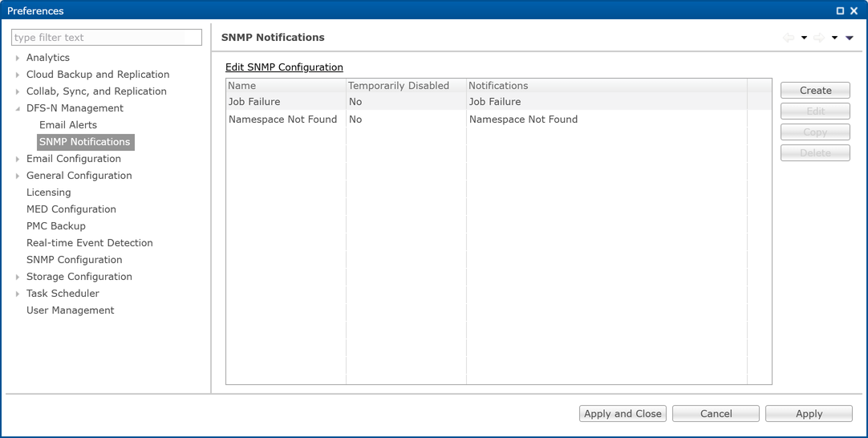Open the Licensing preferences page
Viewport: 868px width, 438px height.
[49, 193]
